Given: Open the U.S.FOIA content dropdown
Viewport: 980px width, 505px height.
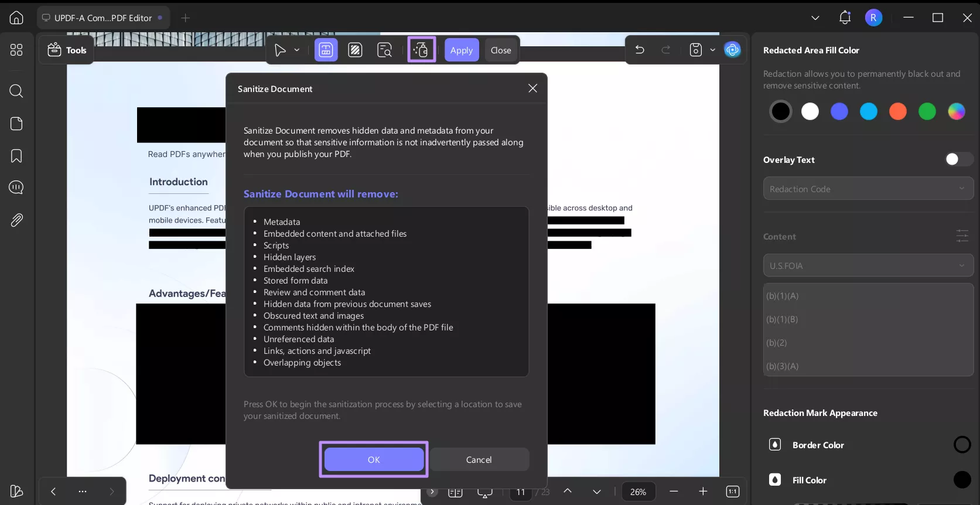Looking at the screenshot, I should click(x=868, y=265).
